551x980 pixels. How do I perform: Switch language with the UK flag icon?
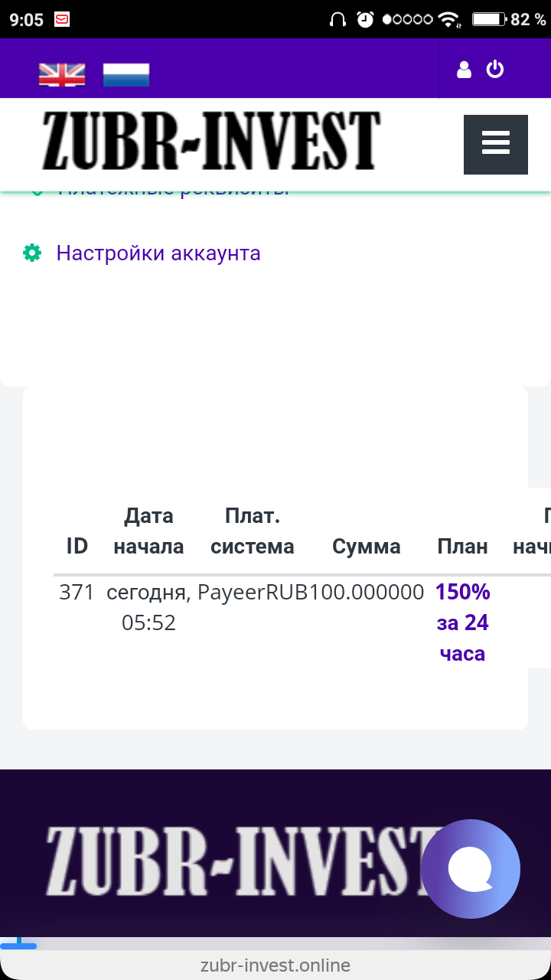click(62, 74)
